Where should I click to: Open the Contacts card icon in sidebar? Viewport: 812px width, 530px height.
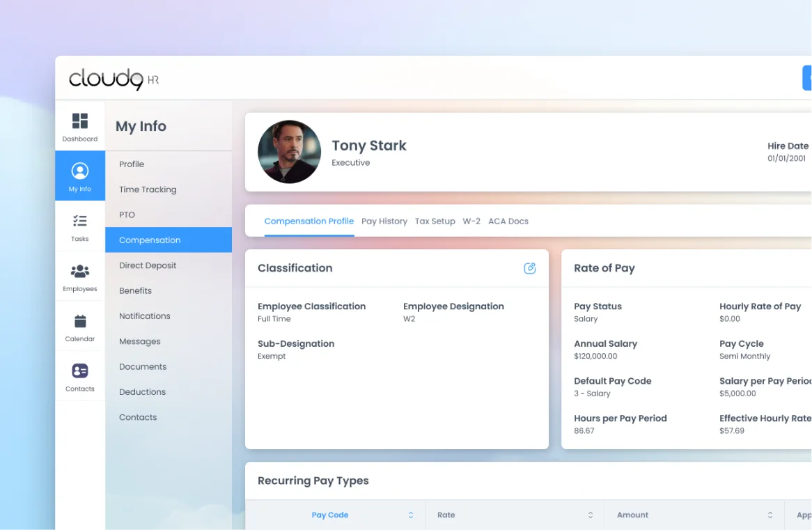coord(80,371)
